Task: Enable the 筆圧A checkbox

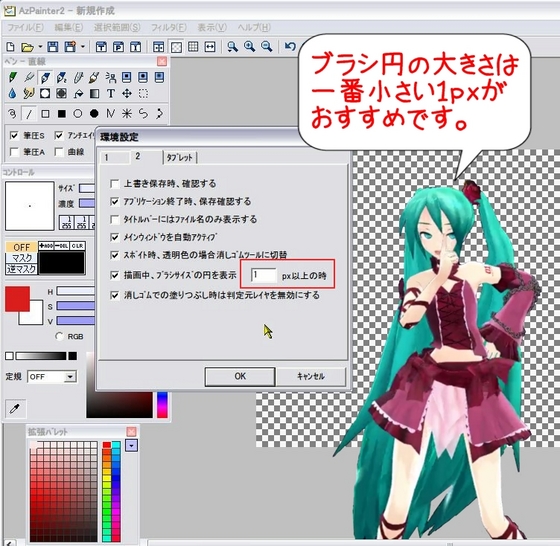Action: [x=14, y=152]
